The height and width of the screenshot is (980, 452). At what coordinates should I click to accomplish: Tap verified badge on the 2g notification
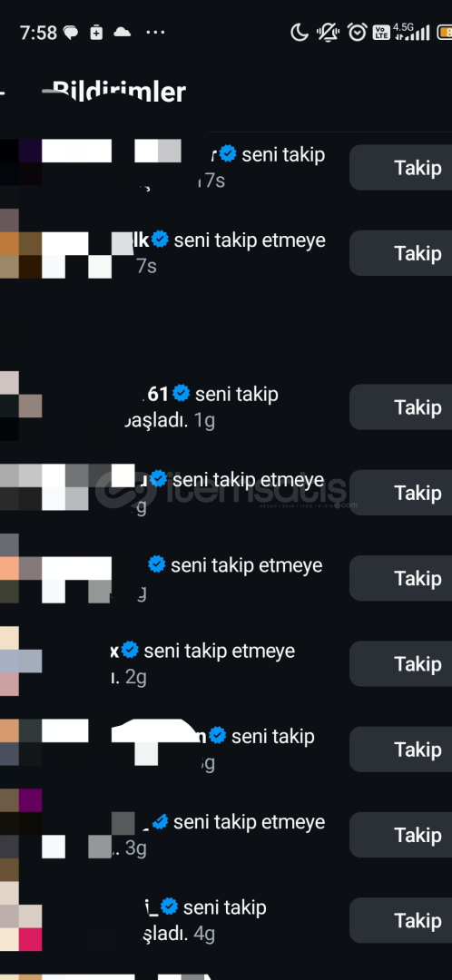pyautogui.click(x=130, y=651)
